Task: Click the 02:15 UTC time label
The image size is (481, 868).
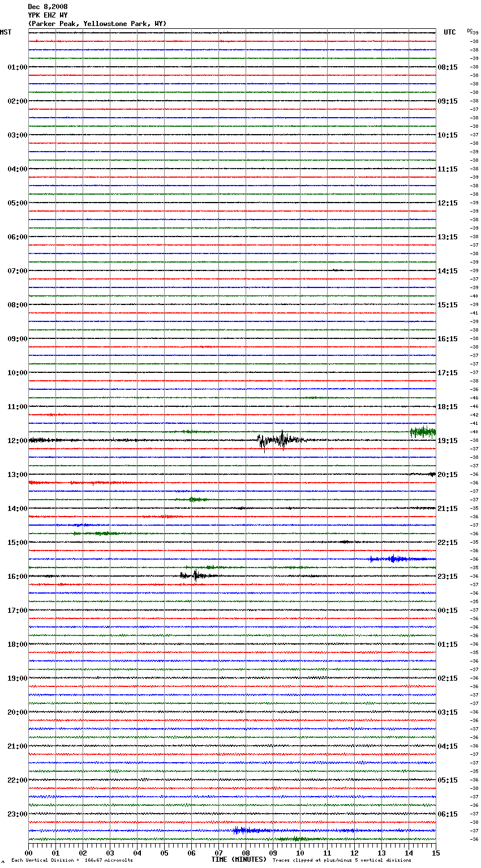Action: [x=448, y=678]
